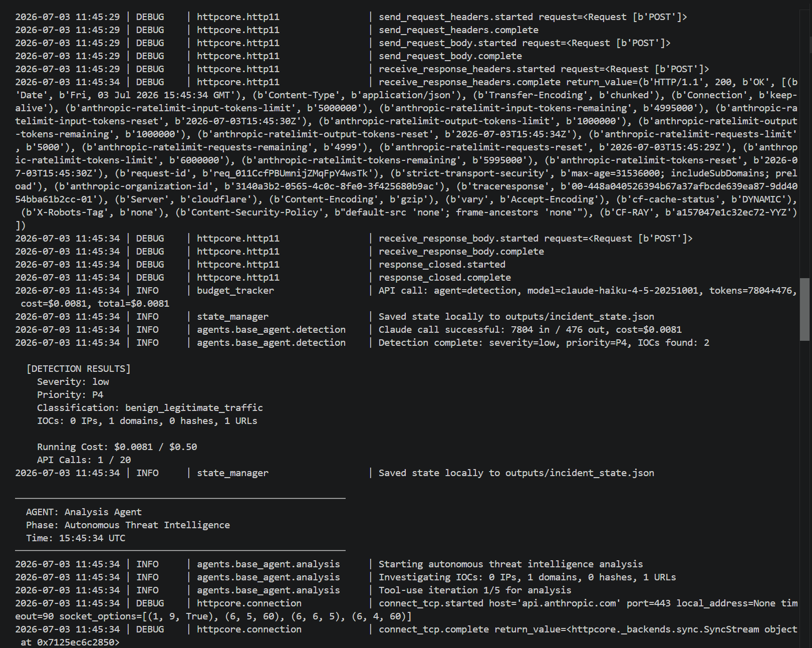The image size is (812, 648).
Task: Click the 'Time: 15:45:34 UTC' line
Action: (76, 538)
